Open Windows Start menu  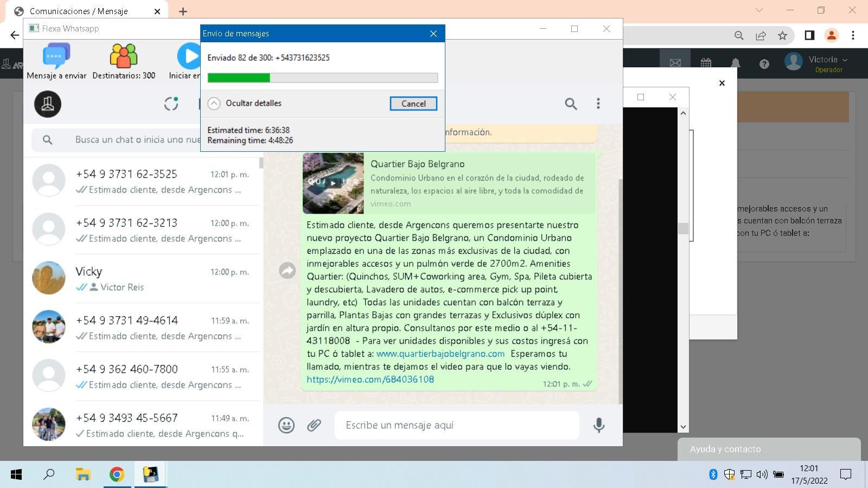point(16,474)
